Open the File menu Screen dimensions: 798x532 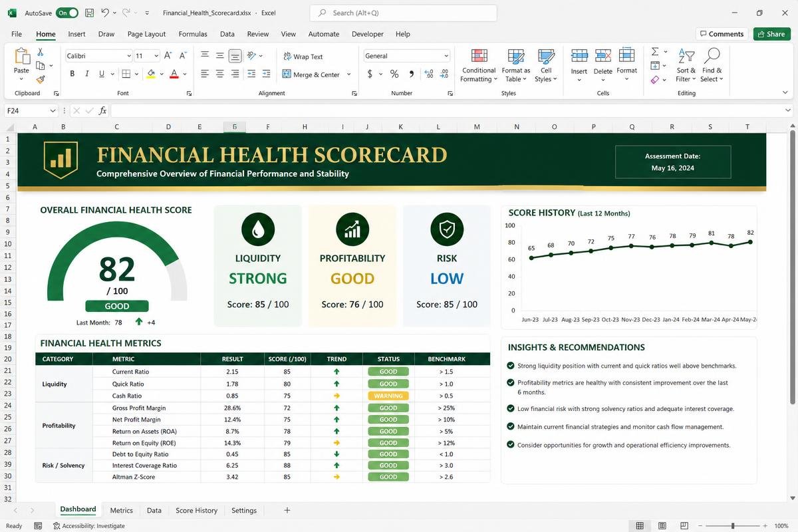tap(17, 34)
